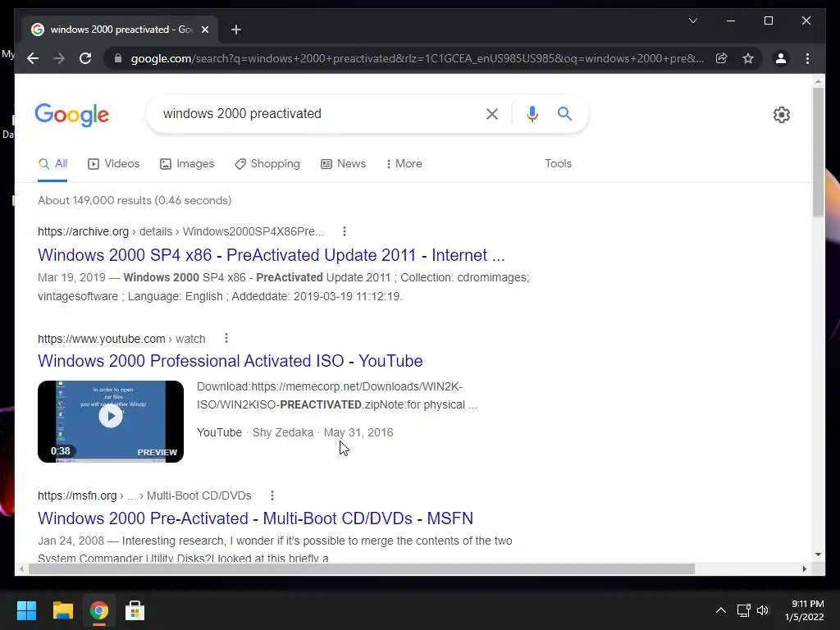The image size is (840, 630).
Task: Click the scroll right arrow
Action: 804,569
